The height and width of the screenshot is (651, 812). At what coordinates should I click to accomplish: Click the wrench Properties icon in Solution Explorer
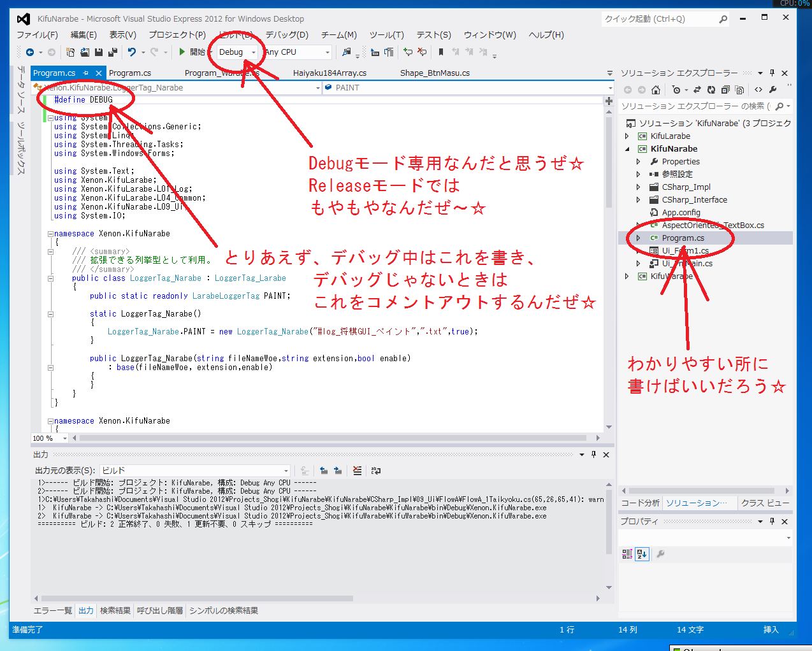coord(773,90)
